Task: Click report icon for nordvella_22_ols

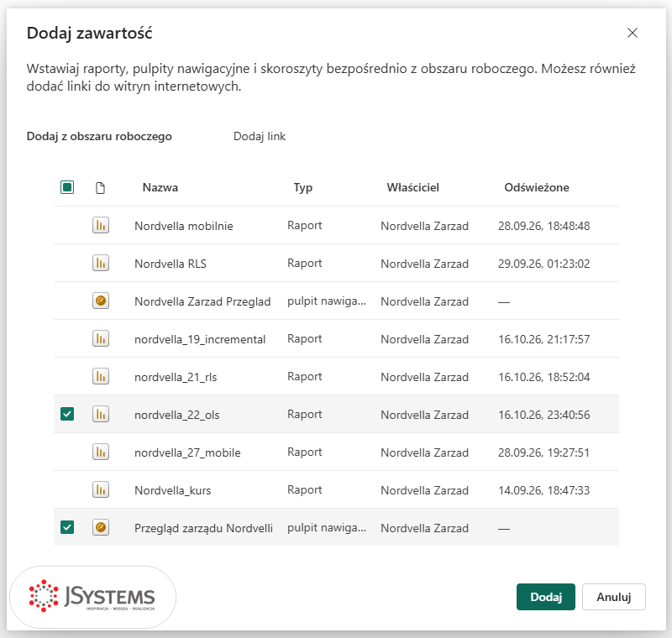Action: [x=101, y=414]
